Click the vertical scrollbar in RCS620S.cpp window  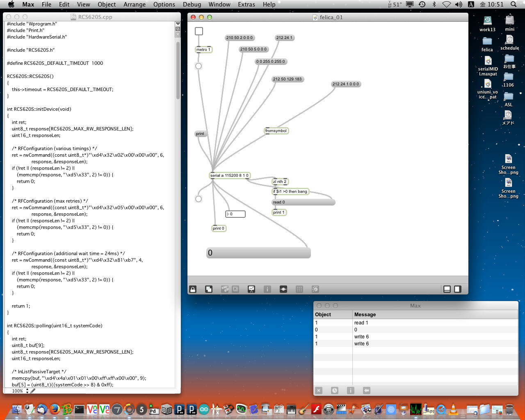178,70
